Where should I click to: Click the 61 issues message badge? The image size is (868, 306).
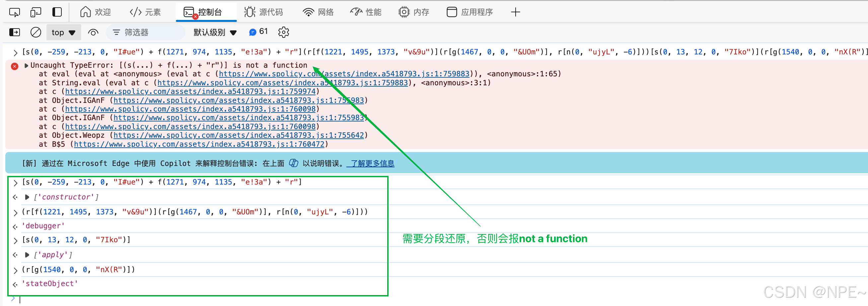pos(258,32)
